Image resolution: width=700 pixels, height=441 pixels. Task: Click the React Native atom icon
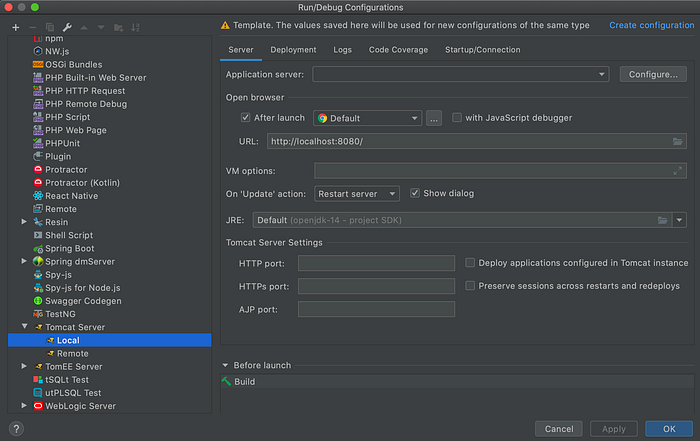pos(38,196)
